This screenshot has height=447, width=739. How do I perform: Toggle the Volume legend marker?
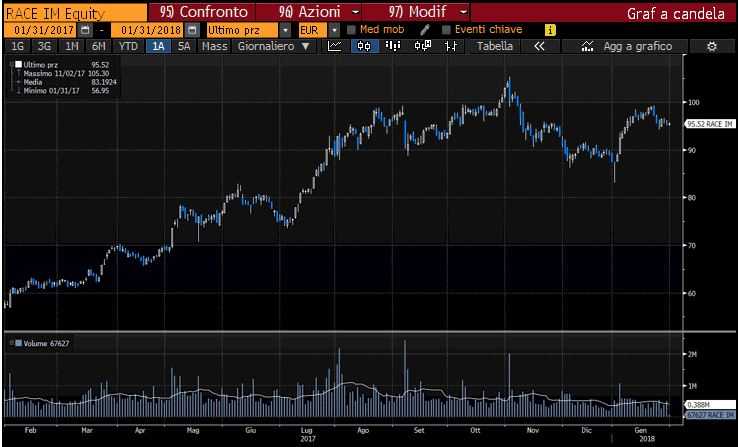click(x=18, y=343)
